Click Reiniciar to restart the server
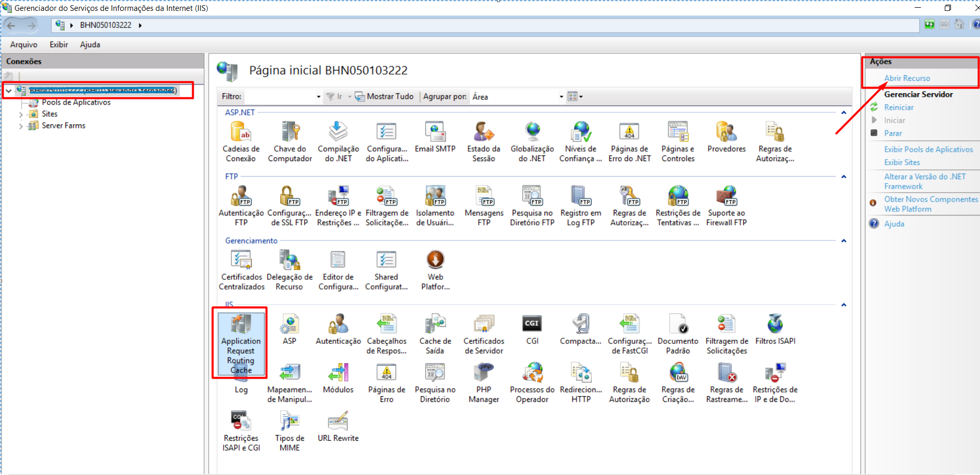Viewport: 980px width, 475px height. [899, 107]
